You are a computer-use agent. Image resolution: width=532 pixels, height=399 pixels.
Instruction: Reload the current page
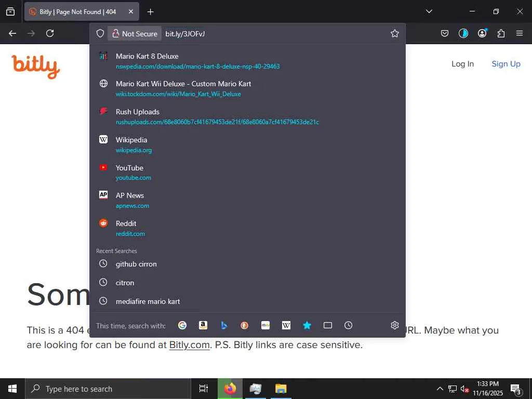pos(50,33)
